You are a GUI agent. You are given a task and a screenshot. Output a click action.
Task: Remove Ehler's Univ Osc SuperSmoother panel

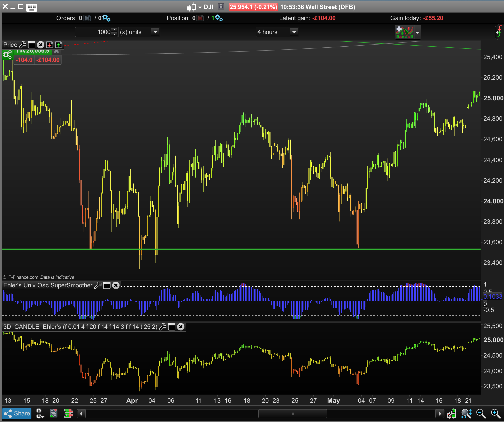pyautogui.click(x=116, y=285)
